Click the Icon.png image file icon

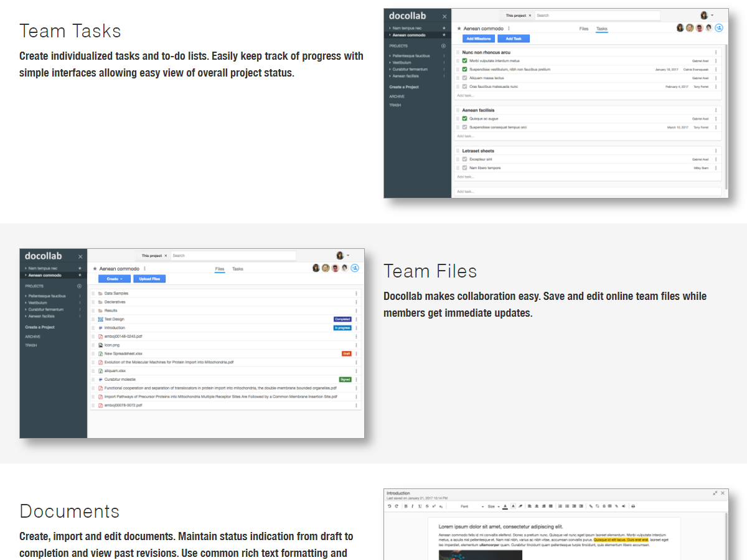pos(100,345)
